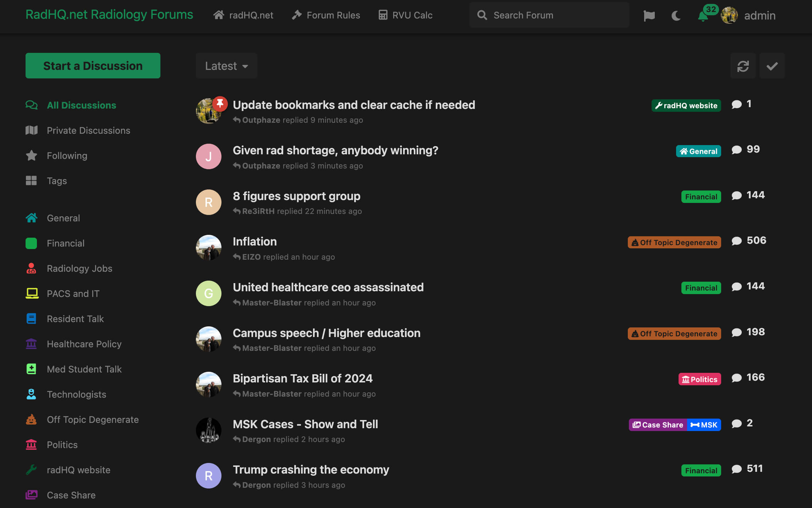The width and height of the screenshot is (812, 508).
Task: Open the Latest sort dropdown
Action: 226,66
